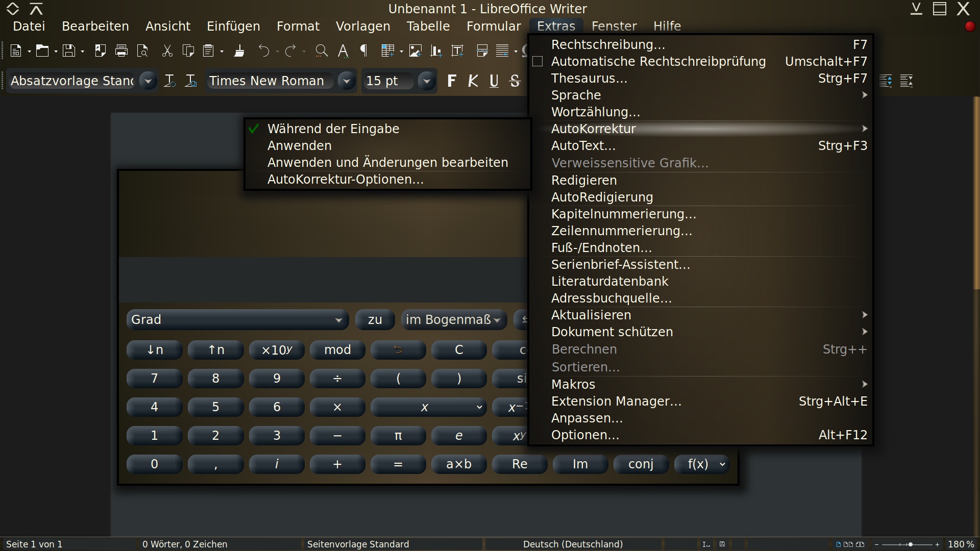Click the Find and Replace magnifier icon
The height and width of the screenshot is (551, 980).
coord(322,51)
